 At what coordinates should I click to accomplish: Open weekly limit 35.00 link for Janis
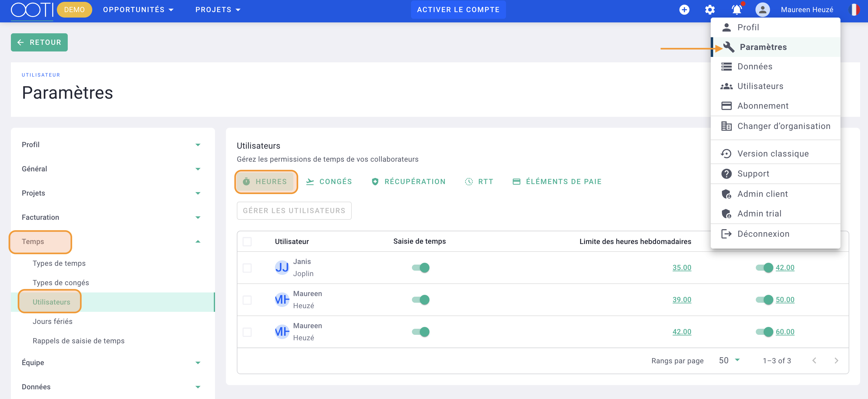682,268
